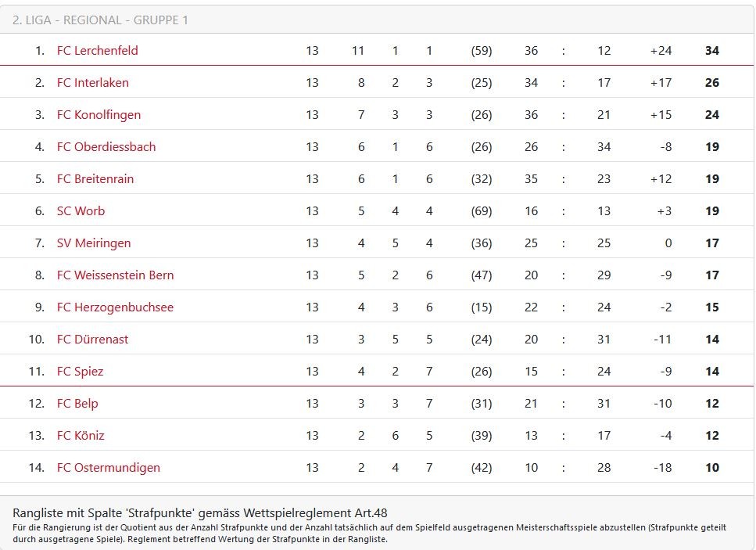756x550 pixels.
Task: Click the 'Rangliste mit Spalte Strafpunkte' note
Action: pyautogui.click(x=199, y=512)
